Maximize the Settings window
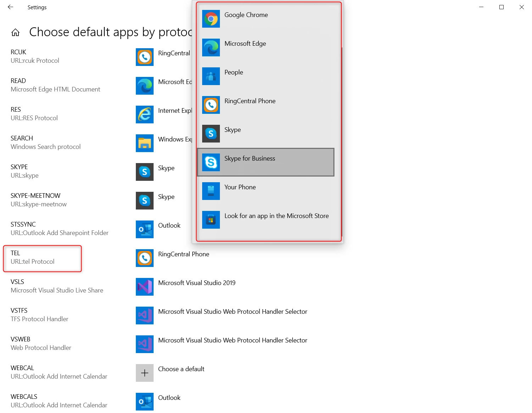This screenshot has height=413, width=532. tap(501, 7)
